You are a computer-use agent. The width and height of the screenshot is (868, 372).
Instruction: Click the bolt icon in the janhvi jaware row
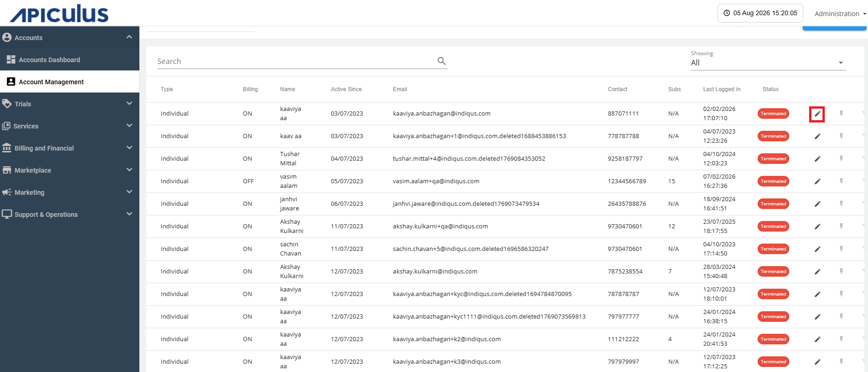[x=841, y=204]
